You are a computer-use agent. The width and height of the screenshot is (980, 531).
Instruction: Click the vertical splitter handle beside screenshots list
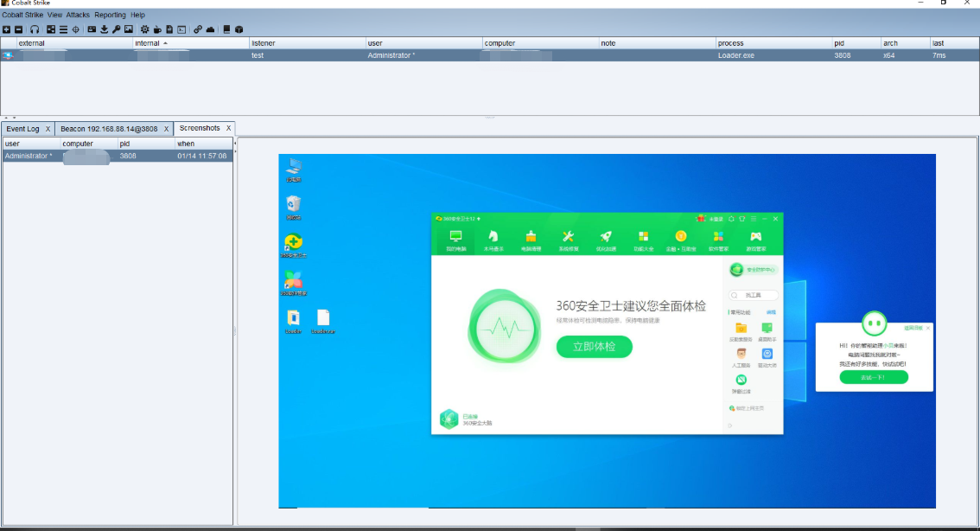tap(235, 331)
